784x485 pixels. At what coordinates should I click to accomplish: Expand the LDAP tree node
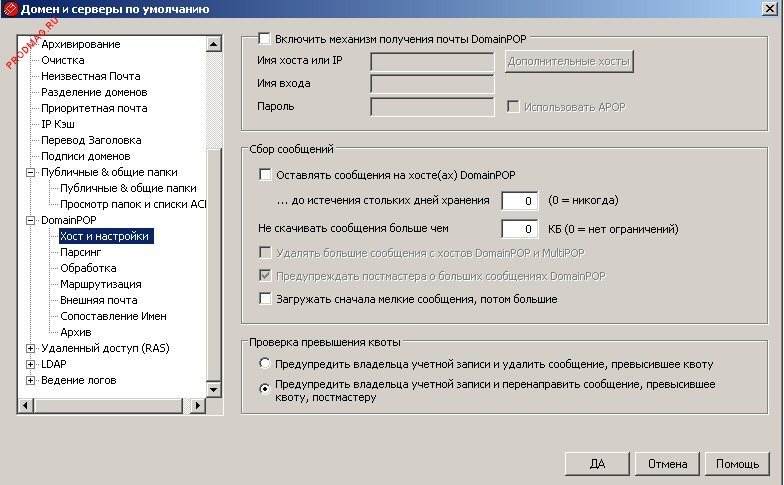(x=30, y=364)
